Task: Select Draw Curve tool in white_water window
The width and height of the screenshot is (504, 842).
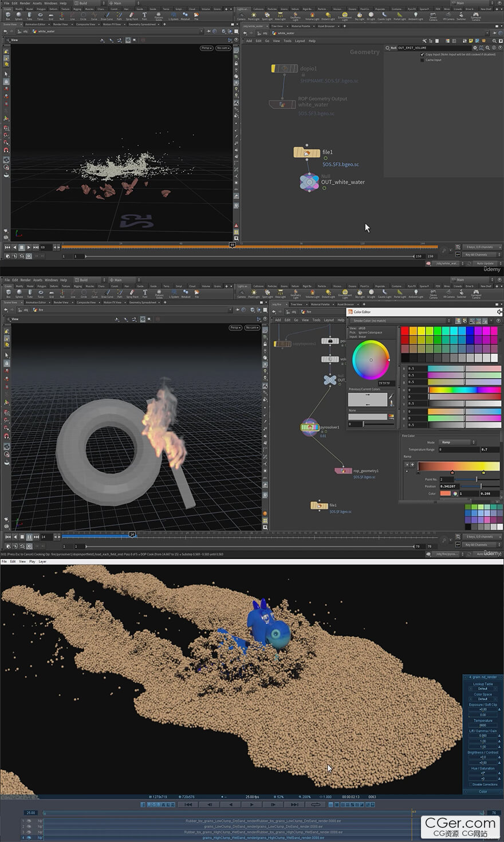Action: (x=107, y=16)
